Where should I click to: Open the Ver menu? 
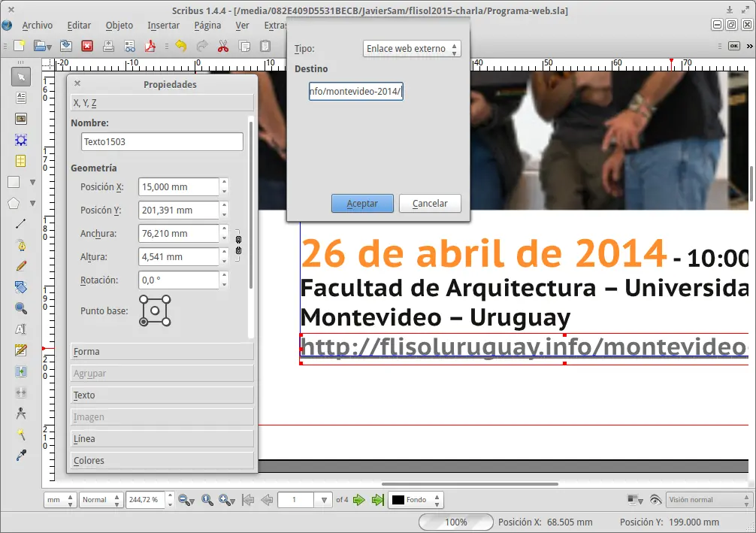[x=242, y=25]
